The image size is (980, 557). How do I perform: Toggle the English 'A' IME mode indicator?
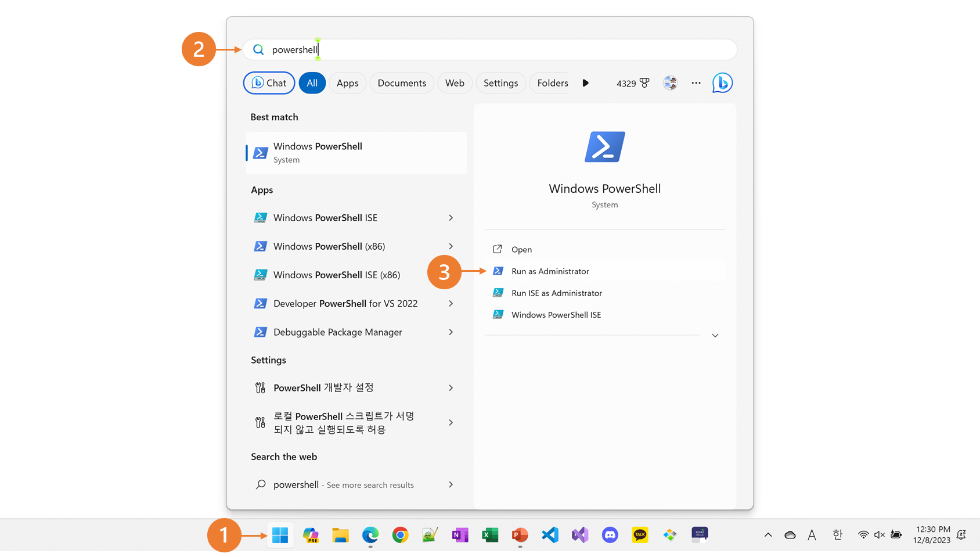(812, 535)
